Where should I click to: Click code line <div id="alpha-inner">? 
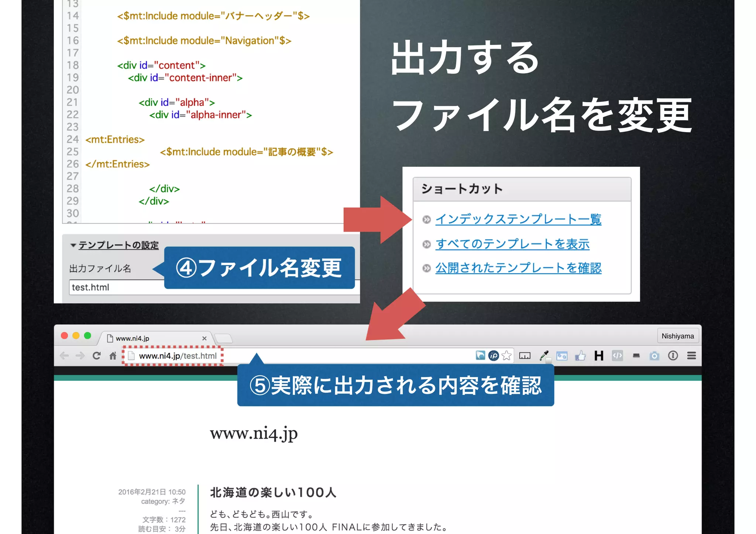tap(200, 115)
